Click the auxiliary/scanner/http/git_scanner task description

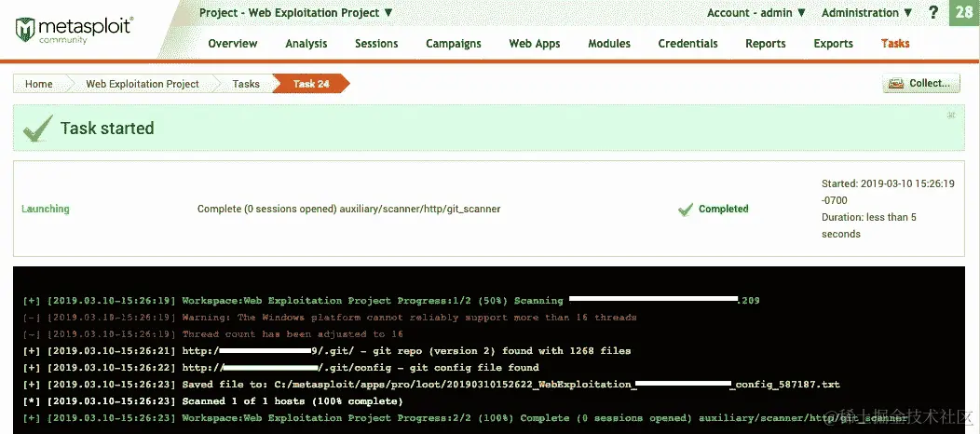pyautogui.click(x=348, y=209)
